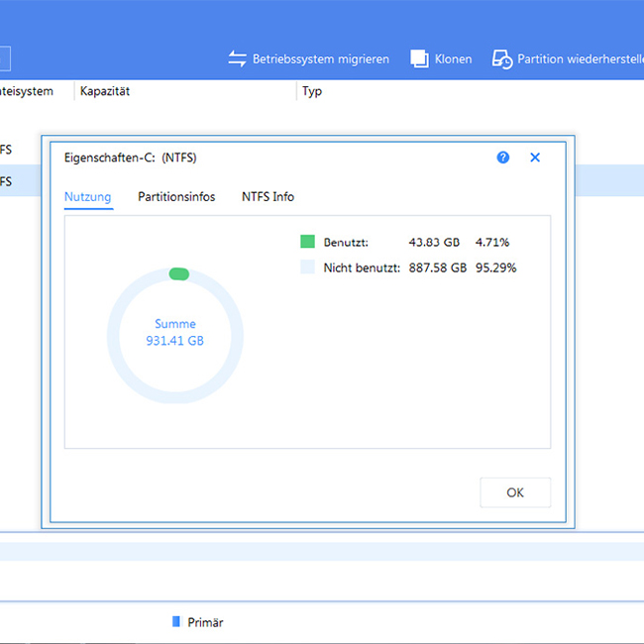
Task: Click the green Benutzt color swatch
Action: coord(307,242)
